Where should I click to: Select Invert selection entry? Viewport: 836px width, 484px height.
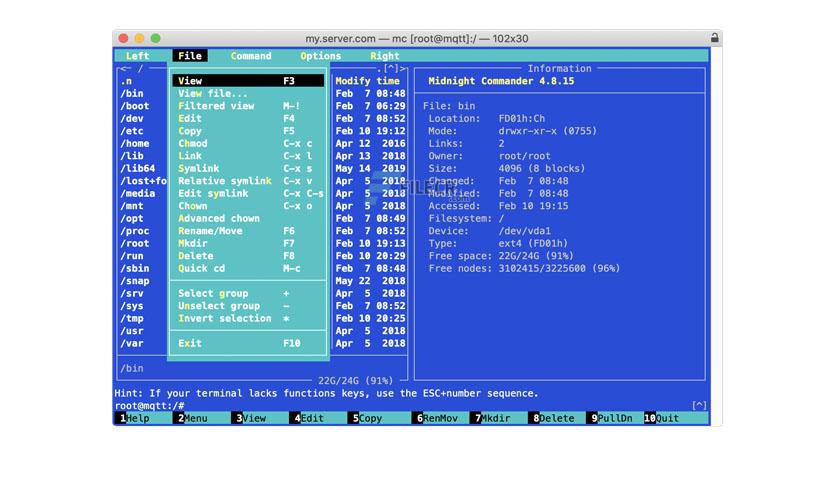(x=248, y=319)
